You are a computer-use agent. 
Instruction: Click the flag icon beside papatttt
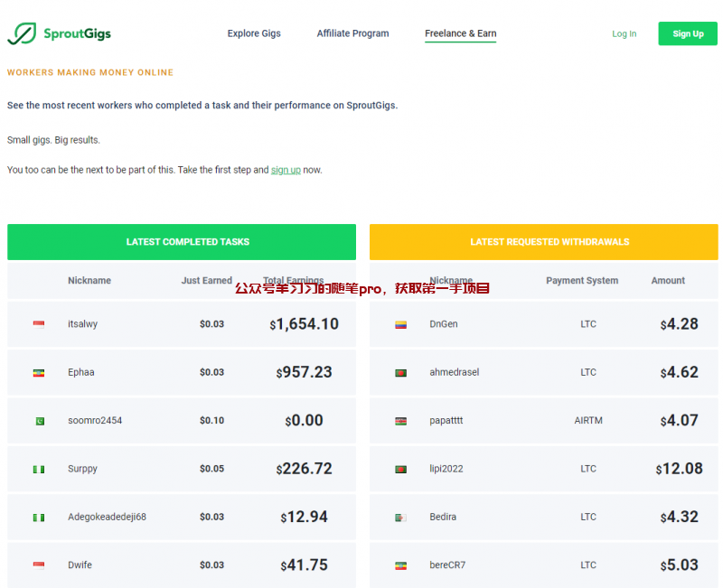pos(400,421)
